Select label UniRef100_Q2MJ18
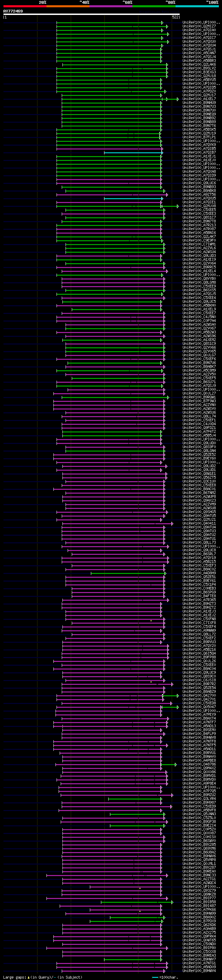The height and width of the screenshot is (980, 222). point(199,76)
